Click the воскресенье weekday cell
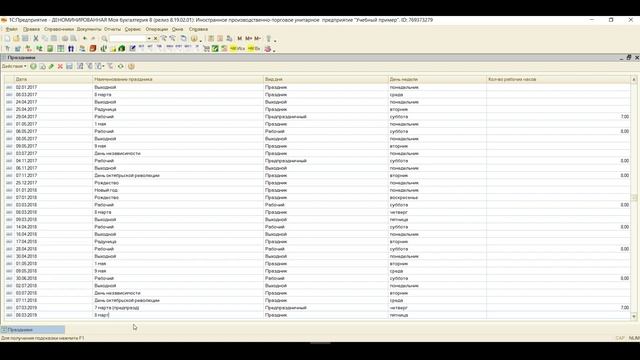640x360 pixels. tap(437, 198)
